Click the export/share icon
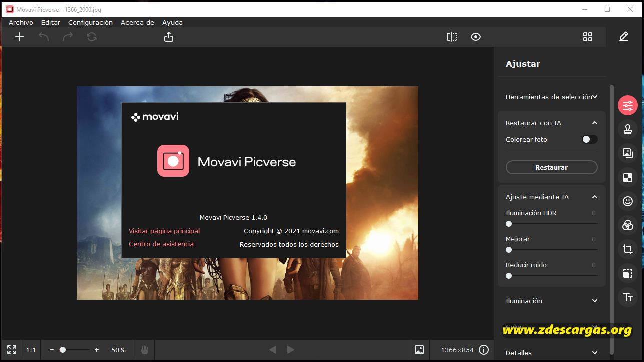Image resolution: width=644 pixels, height=362 pixels. (169, 37)
